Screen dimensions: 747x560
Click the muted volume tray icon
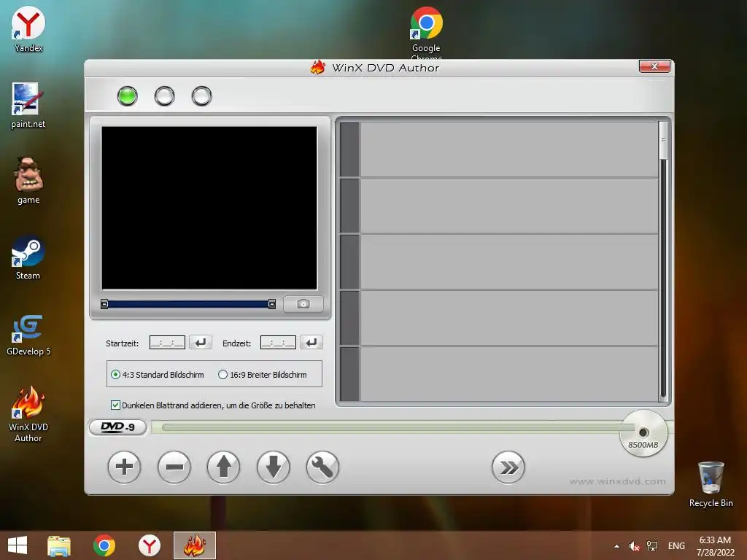pos(634,546)
